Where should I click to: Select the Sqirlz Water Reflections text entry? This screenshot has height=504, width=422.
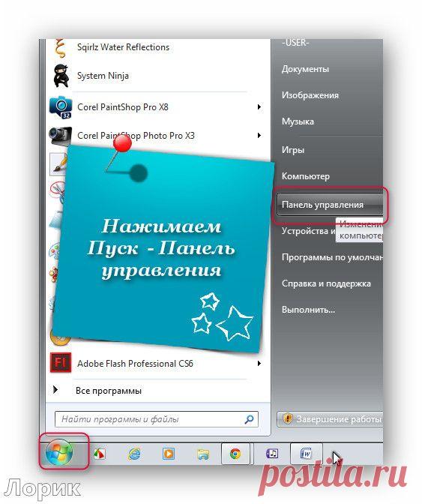coord(123,47)
